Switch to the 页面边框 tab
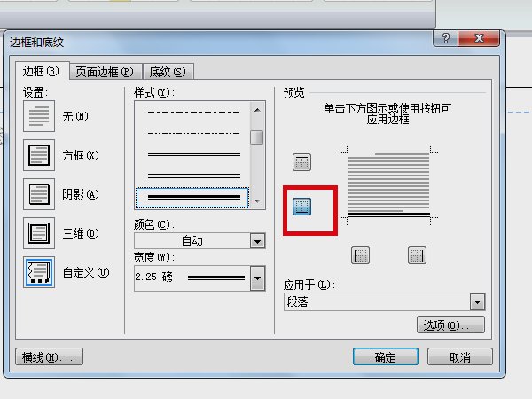Viewport: 532px width, 399px height. (x=105, y=72)
